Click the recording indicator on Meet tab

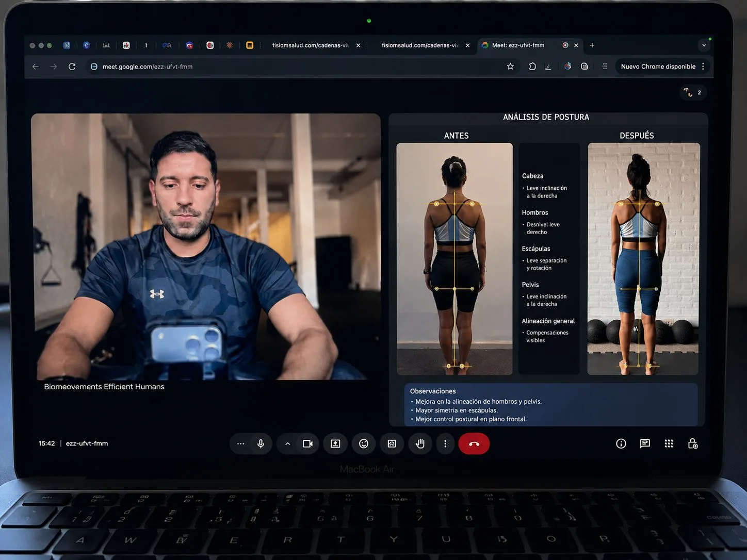tap(565, 45)
